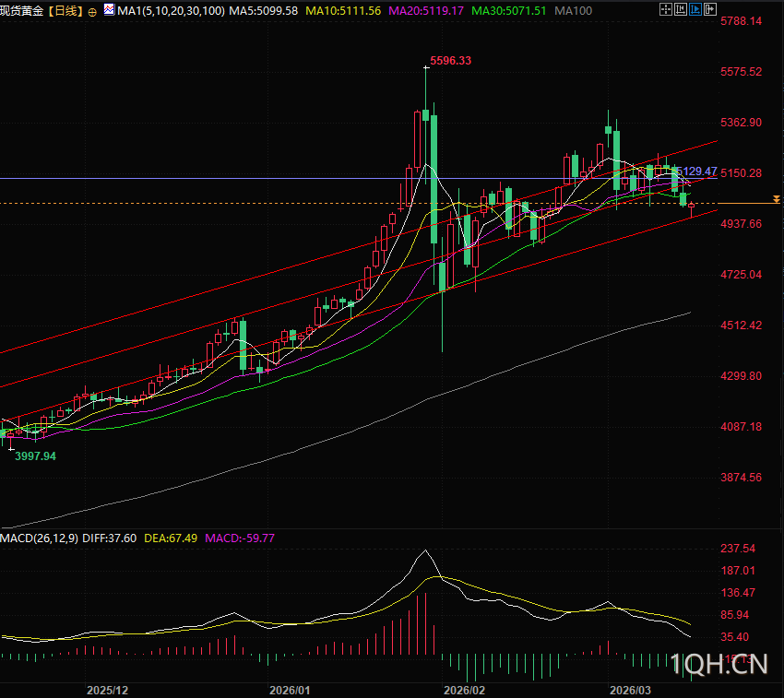Click the 4087.18 price axis label
Screen dimensions: 784x698
click(742, 427)
